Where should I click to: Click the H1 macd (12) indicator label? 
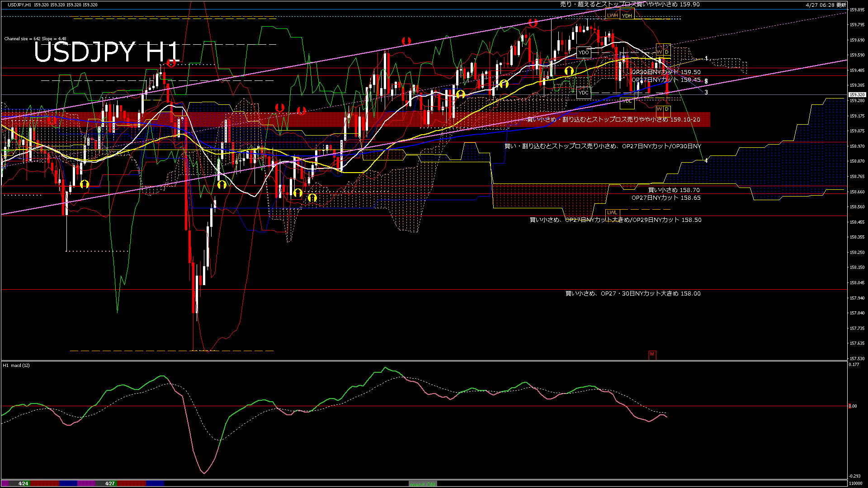[x=16, y=365]
